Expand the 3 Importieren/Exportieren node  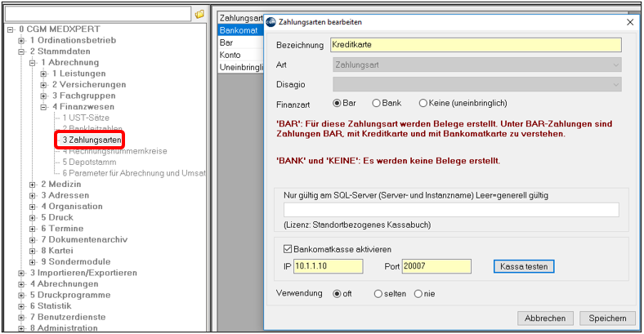(x=21, y=274)
